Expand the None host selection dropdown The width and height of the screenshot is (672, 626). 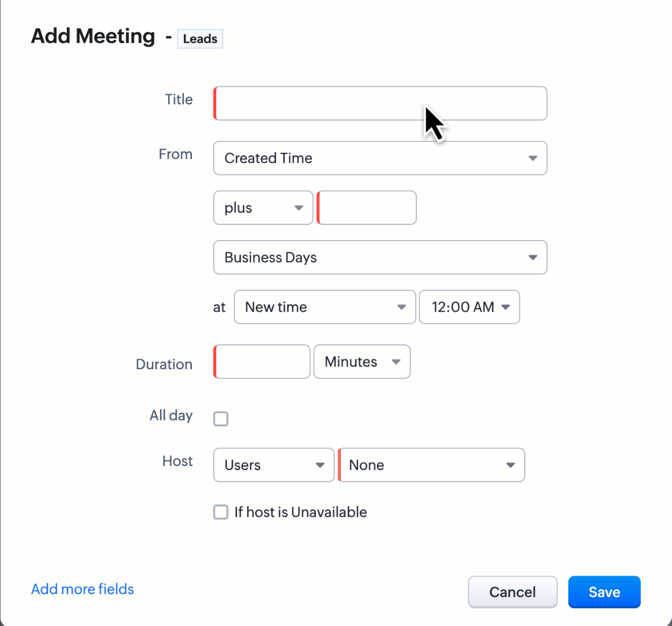click(431, 465)
